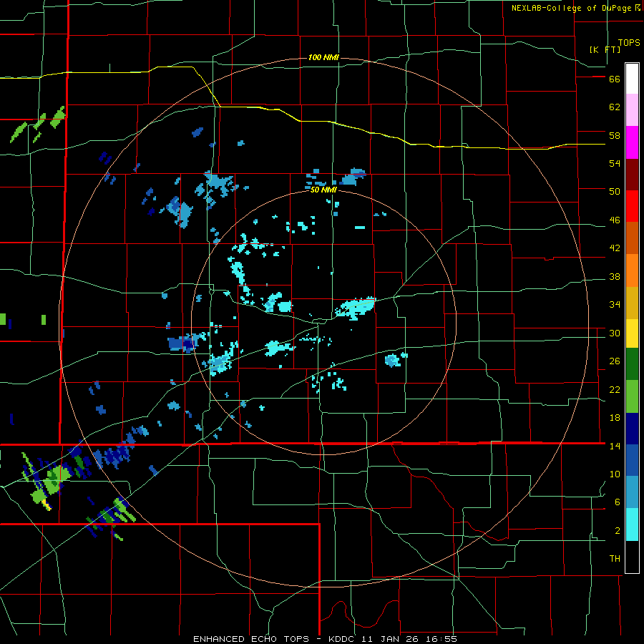Select the gold mustard legend band
The height and width of the screenshot is (644, 644).
632,302
